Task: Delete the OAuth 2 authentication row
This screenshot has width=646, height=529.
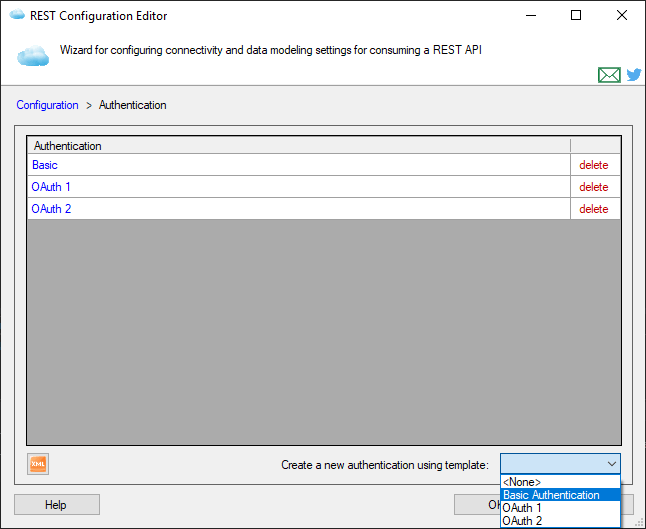Action: pyautogui.click(x=594, y=208)
